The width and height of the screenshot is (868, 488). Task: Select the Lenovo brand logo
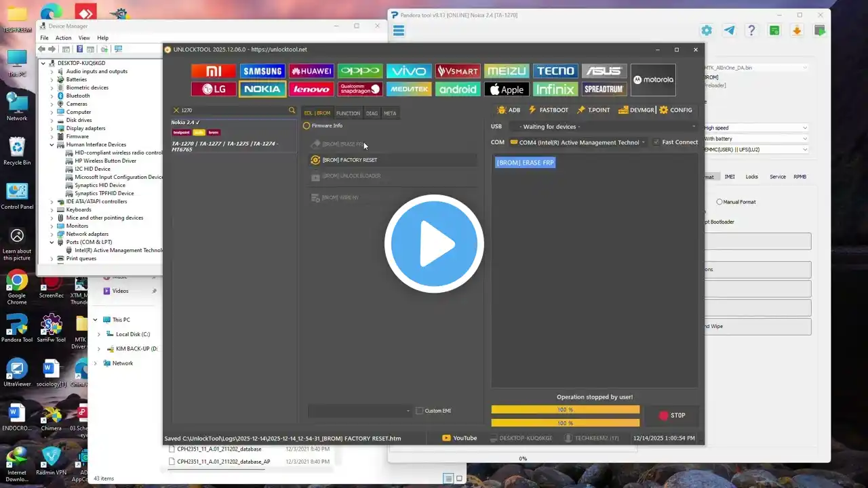(311, 89)
